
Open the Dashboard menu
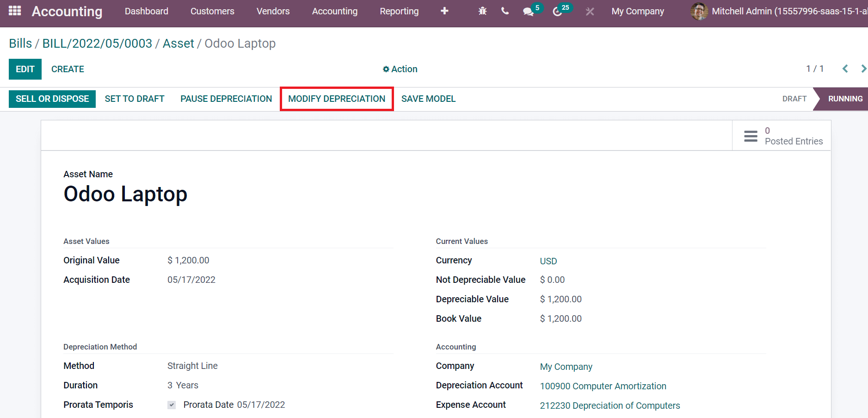(x=147, y=11)
